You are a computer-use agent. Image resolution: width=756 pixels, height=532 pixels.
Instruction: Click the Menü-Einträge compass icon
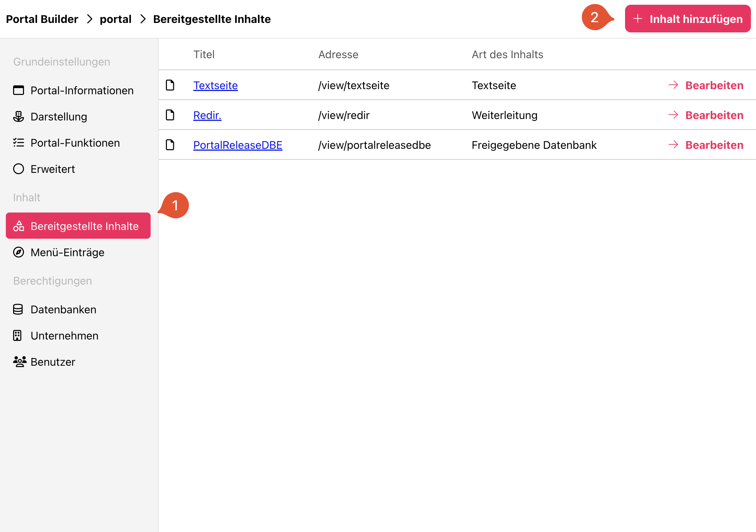coord(19,252)
